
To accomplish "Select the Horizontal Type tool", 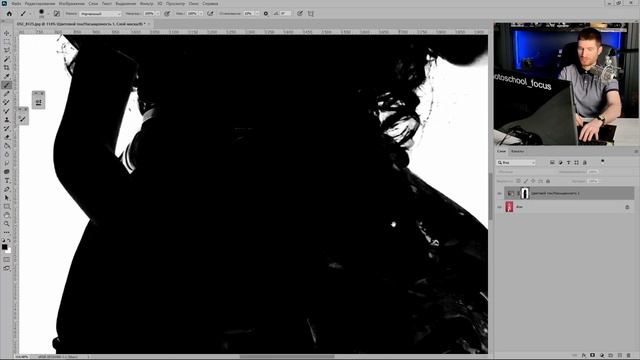I will click(x=7, y=180).
